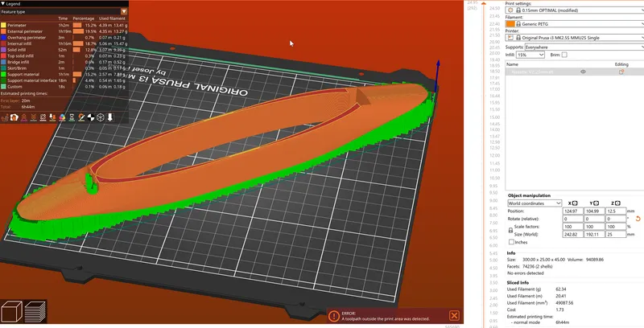Toggle travel moves icon in legend toolbar
The height and width of the screenshot is (328, 644).
click(x=6, y=117)
